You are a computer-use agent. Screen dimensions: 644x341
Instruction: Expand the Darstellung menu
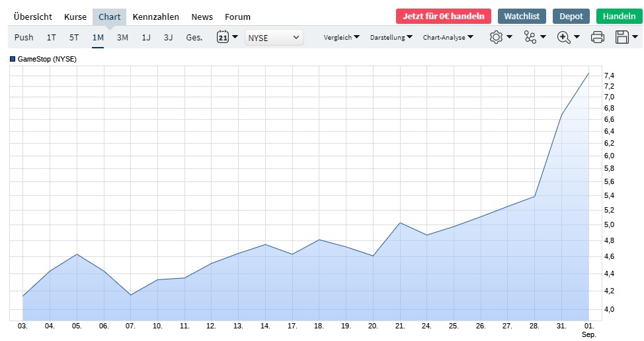click(391, 38)
